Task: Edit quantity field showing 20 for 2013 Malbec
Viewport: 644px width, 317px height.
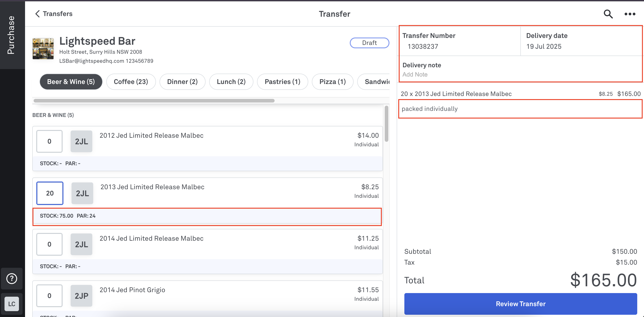Action: (x=50, y=193)
